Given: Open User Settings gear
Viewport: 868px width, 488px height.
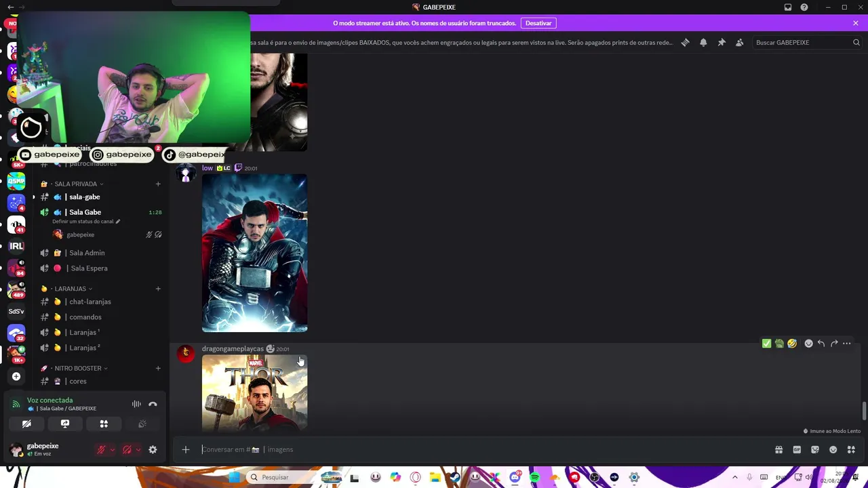Looking at the screenshot, I should 153,449.
